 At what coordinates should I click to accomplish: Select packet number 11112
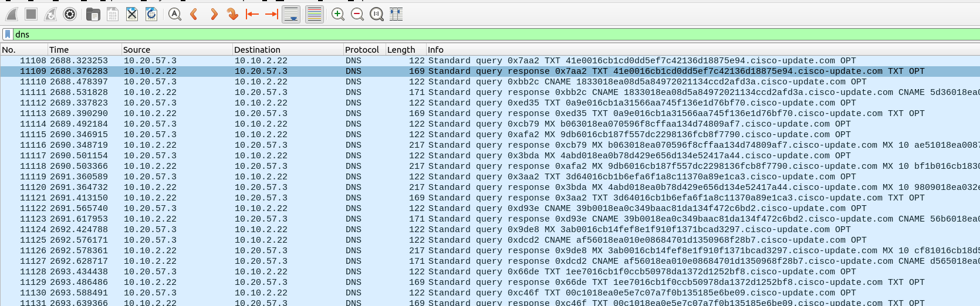click(x=490, y=103)
